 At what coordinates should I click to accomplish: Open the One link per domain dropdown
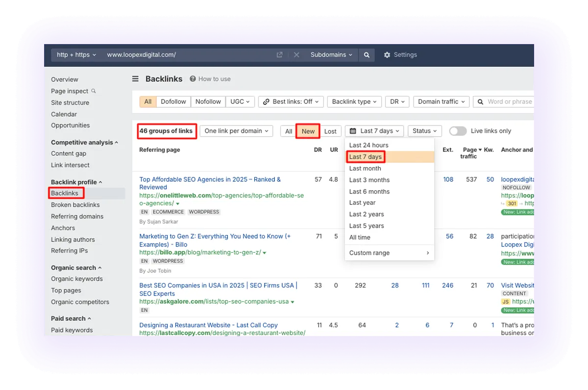pos(236,131)
